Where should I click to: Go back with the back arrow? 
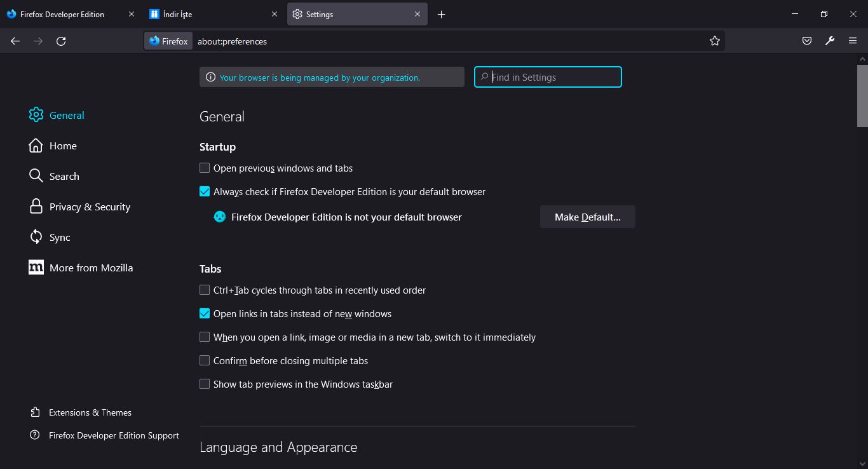tap(15, 41)
